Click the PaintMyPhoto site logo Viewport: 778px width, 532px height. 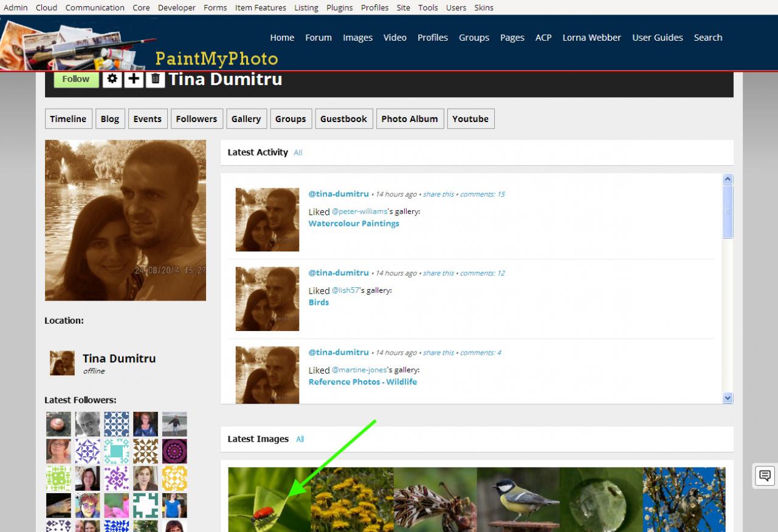tap(216, 59)
